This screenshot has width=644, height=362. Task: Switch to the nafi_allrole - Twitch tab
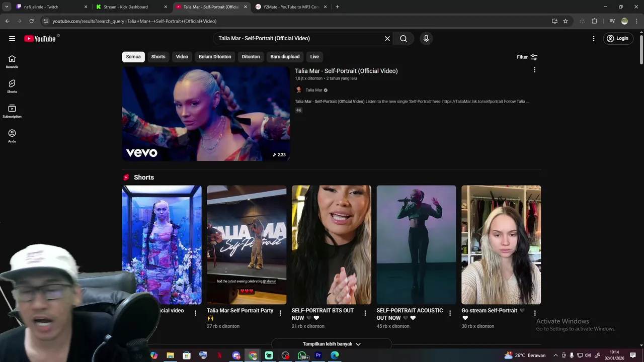pos(50,7)
